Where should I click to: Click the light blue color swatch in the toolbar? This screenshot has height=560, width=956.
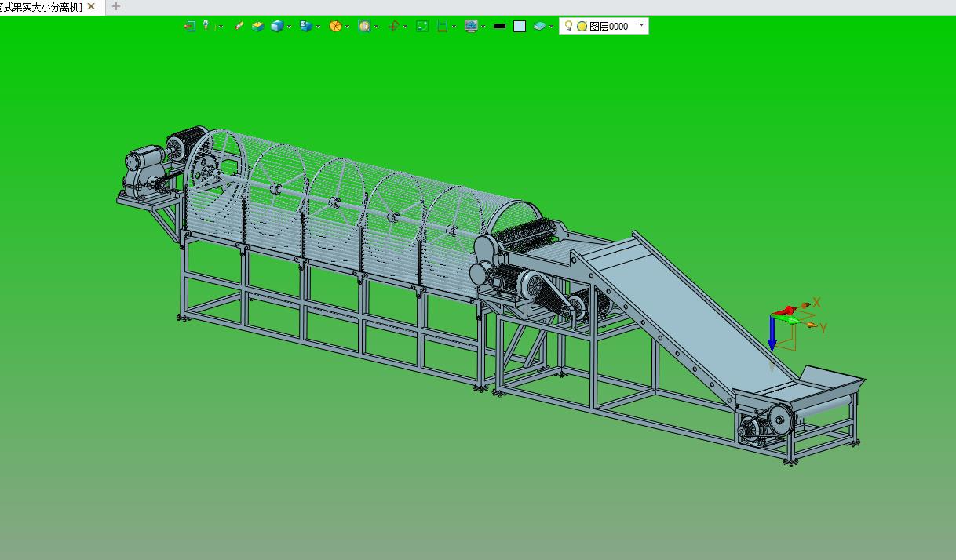coord(520,26)
